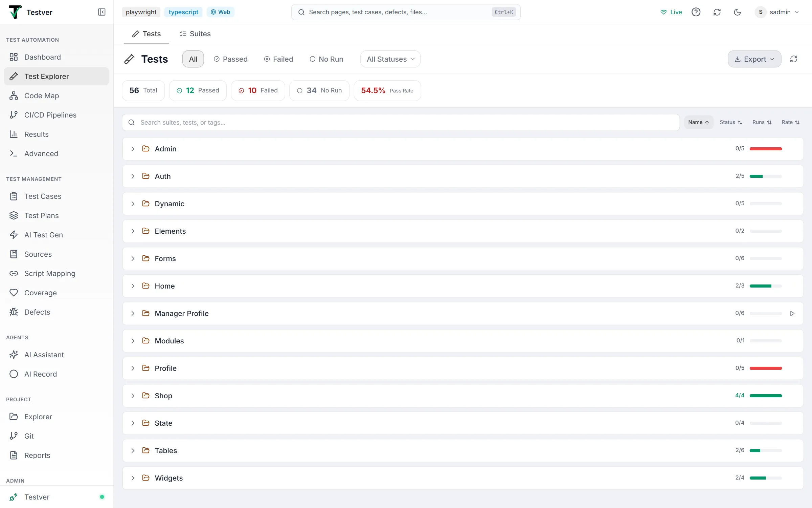
Task: Switch to the Tests tab
Action: [x=146, y=34]
